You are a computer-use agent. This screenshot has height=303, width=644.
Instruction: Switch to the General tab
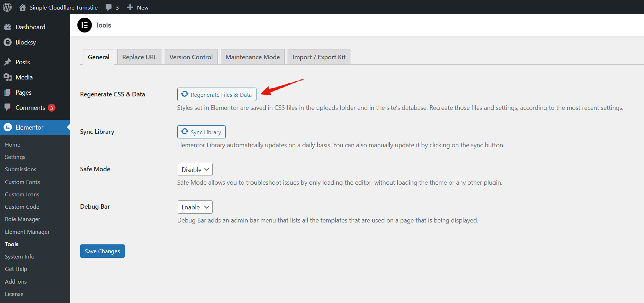tap(99, 57)
